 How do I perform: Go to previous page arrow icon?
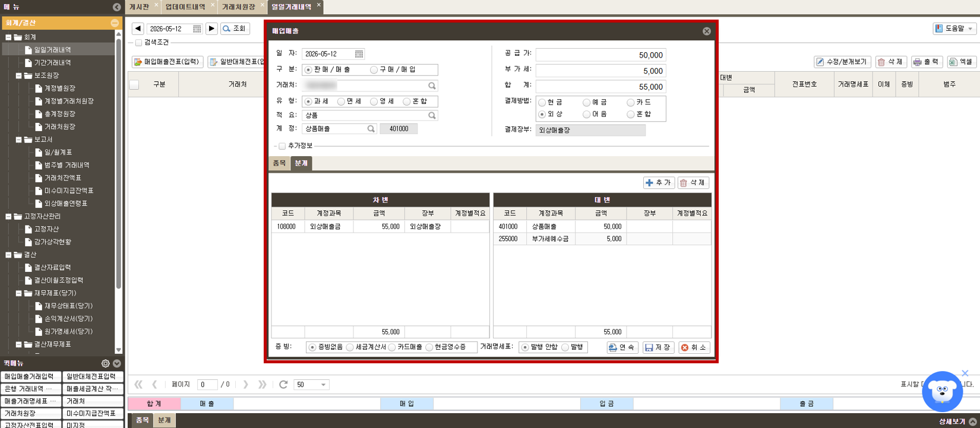[x=155, y=385]
